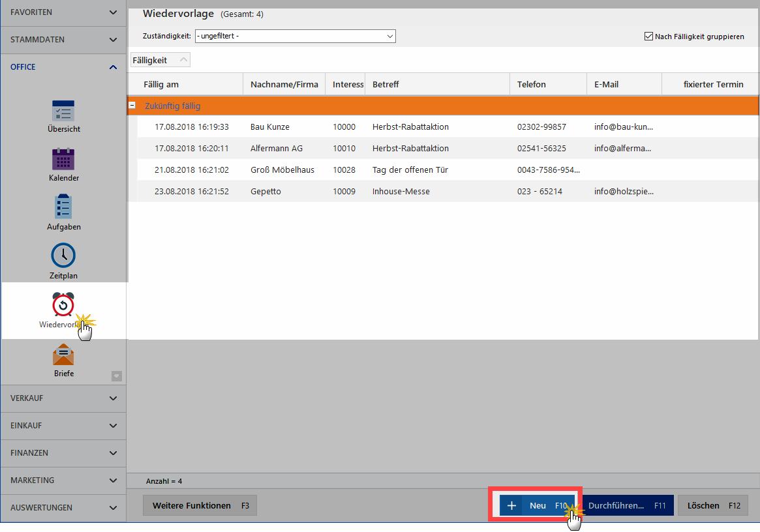The image size is (760, 532).
Task: Collapse the Zukünftig fällig group
Action: pos(132,105)
